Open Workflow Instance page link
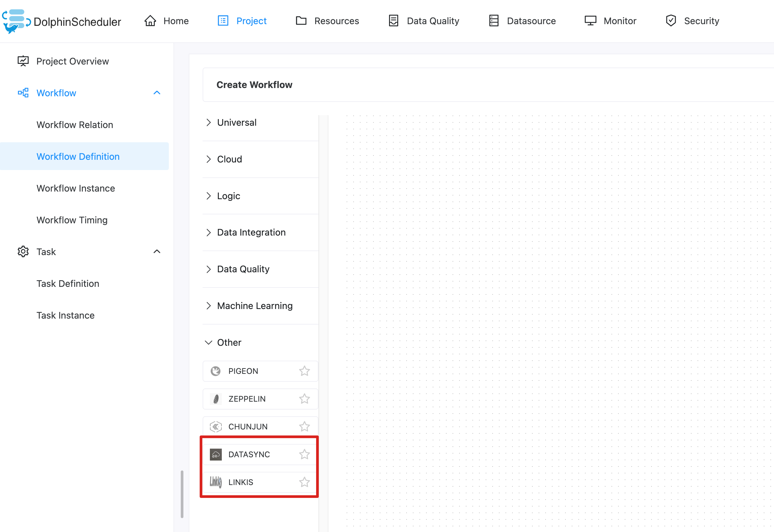This screenshot has height=532, width=774. pos(76,188)
